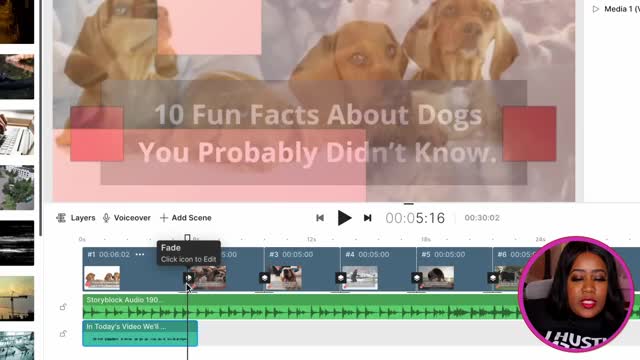
Task: Skip to the previous scene
Action: (x=320, y=218)
